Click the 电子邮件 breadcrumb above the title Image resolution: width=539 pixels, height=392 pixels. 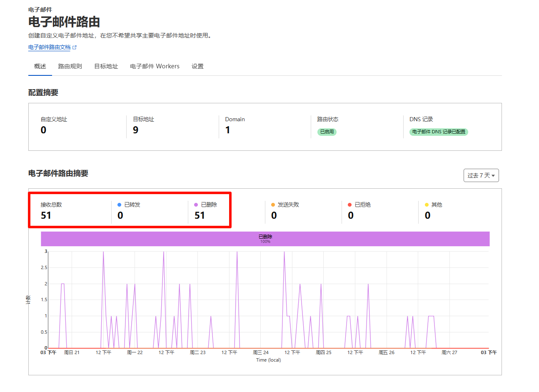[40, 10]
